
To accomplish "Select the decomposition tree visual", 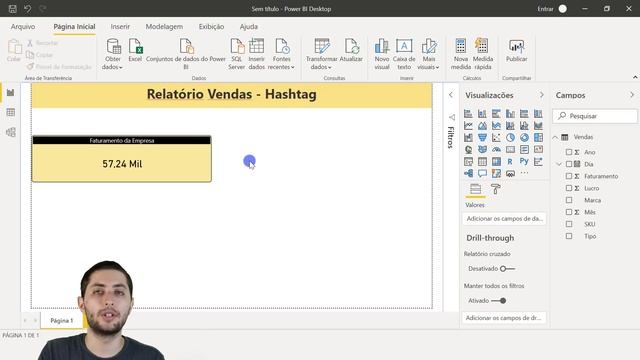I will pyautogui.click(x=468, y=173).
